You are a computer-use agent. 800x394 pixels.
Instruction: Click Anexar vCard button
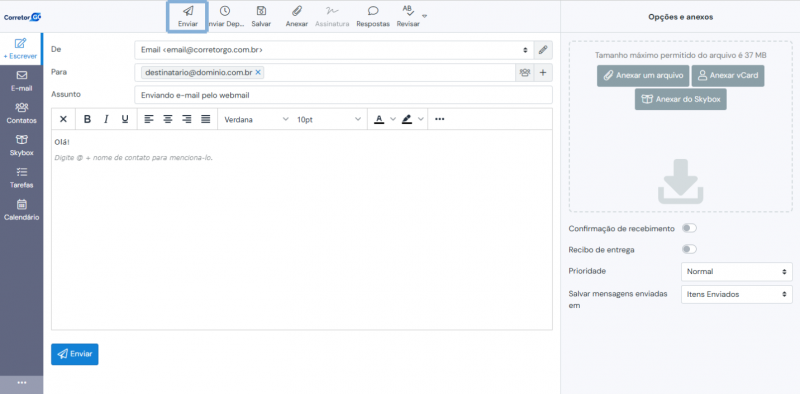(728, 76)
